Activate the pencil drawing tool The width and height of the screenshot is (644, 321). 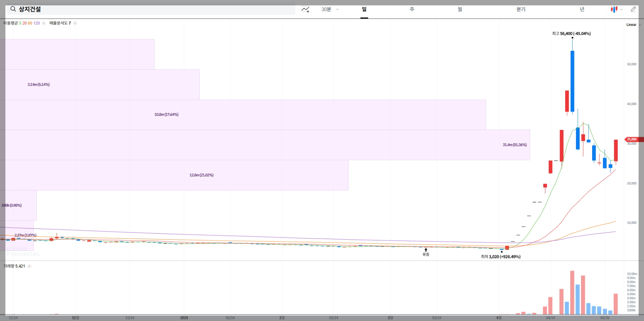pyautogui.click(x=633, y=9)
